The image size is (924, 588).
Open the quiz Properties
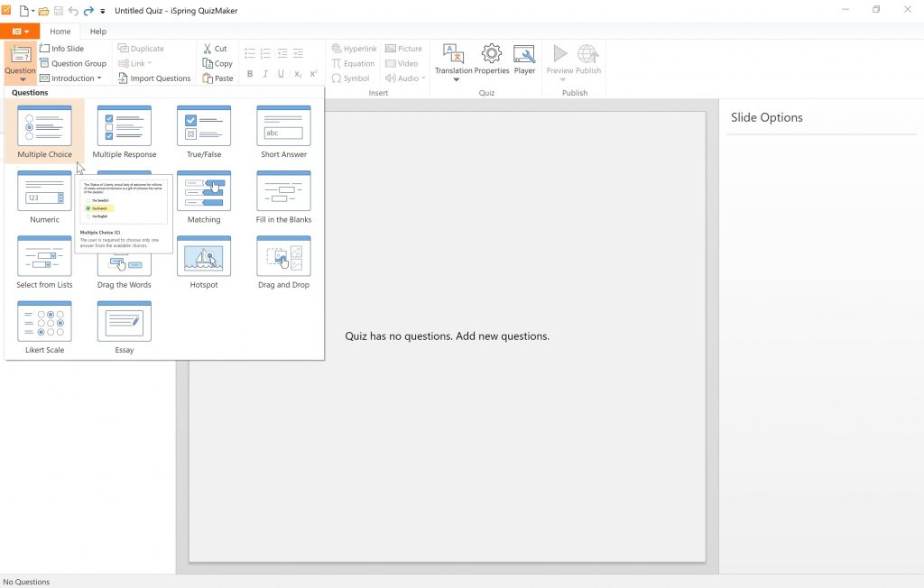click(492, 60)
